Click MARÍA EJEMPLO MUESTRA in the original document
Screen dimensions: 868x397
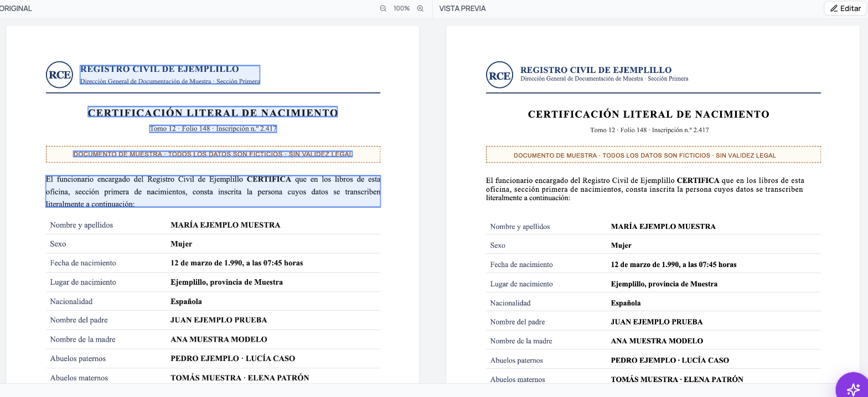[x=225, y=225]
